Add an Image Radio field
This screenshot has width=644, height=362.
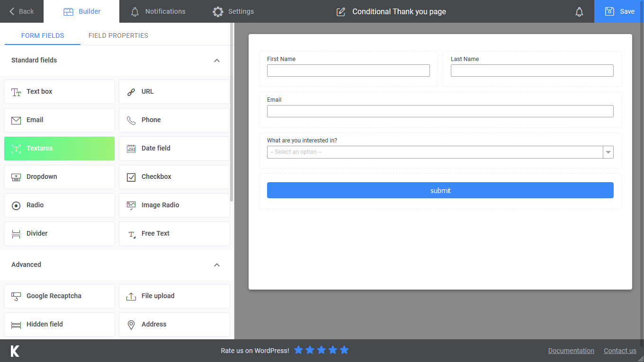174,205
